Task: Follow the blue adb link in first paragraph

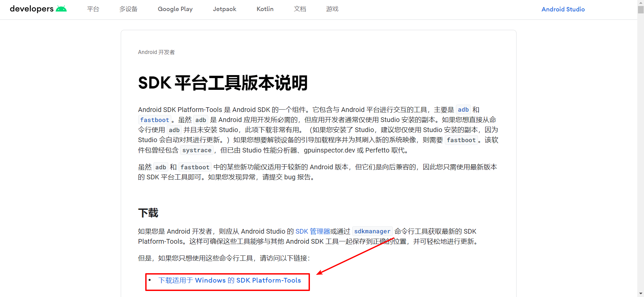Action: [463, 110]
